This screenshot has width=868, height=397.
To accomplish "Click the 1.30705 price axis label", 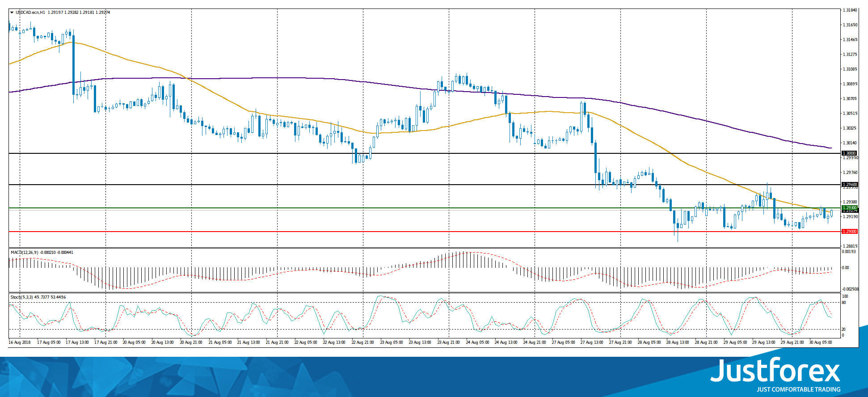I will [x=850, y=99].
